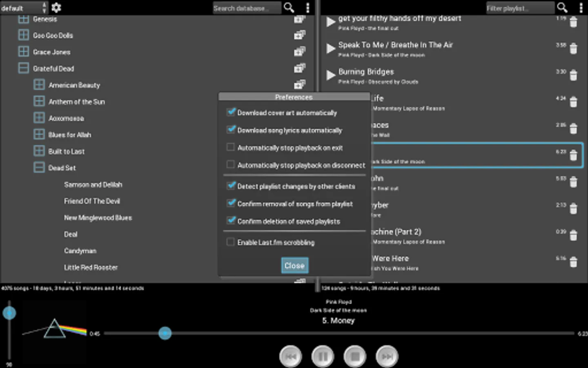Screen dimensions: 588x368
Task: Remove the 5:03 track from playlist
Action: point(573,182)
